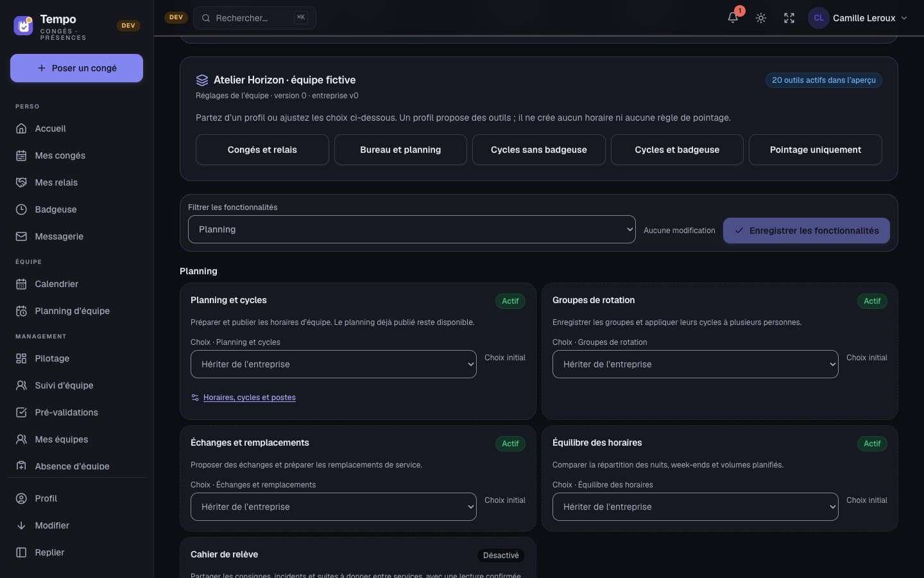Click the Badgeuse clock icon
The image size is (924, 578).
click(21, 209)
